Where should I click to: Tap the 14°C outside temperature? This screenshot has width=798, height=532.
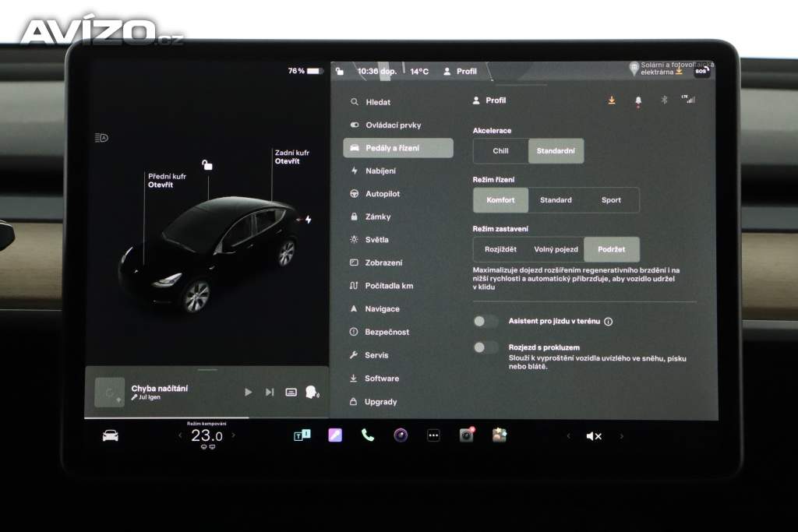(x=419, y=72)
